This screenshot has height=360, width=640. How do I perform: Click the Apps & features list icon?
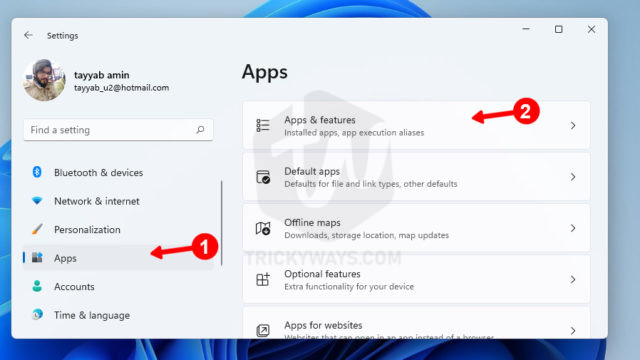point(263,125)
